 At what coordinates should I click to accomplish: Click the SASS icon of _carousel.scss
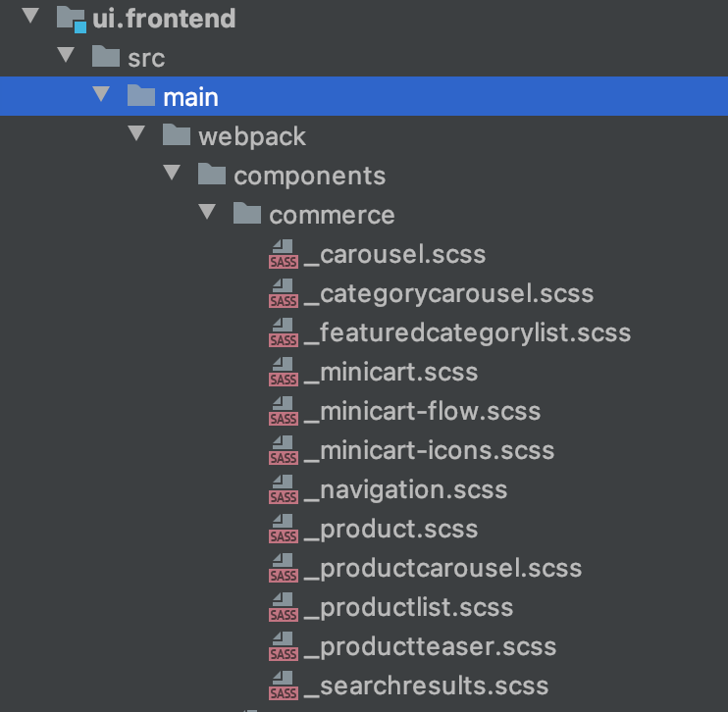[284, 254]
